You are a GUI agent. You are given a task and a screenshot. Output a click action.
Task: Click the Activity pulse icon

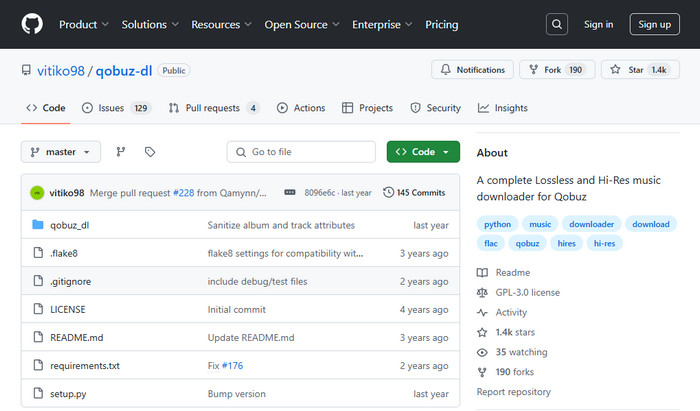point(482,312)
